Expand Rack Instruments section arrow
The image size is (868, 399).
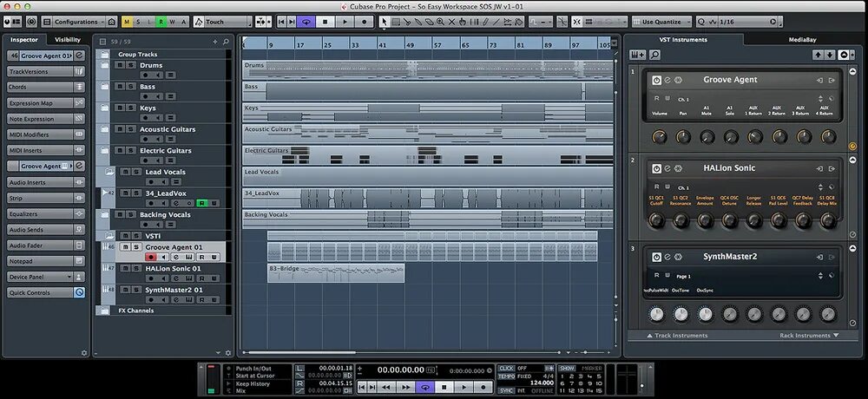click(x=836, y=336)
